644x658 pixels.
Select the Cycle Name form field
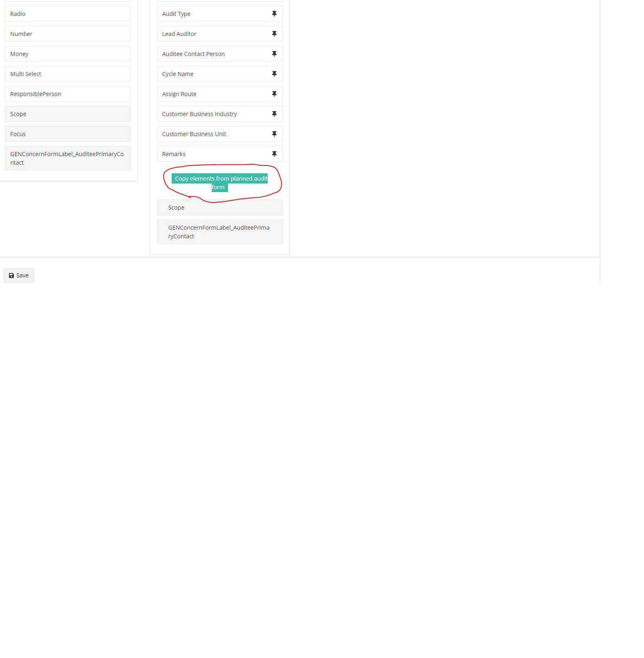coord(220,74)
